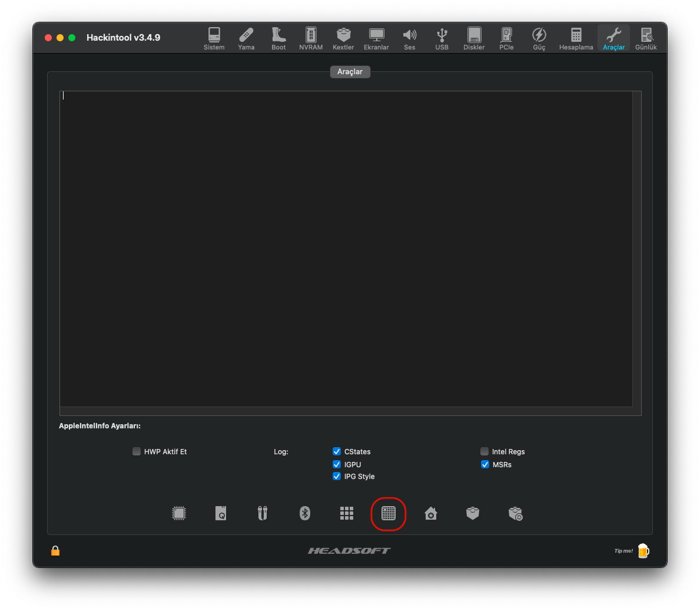This screenshot has height=611, width=700.
Task: Enable the HWP Aktif Et checkbox
Action: 137,451
